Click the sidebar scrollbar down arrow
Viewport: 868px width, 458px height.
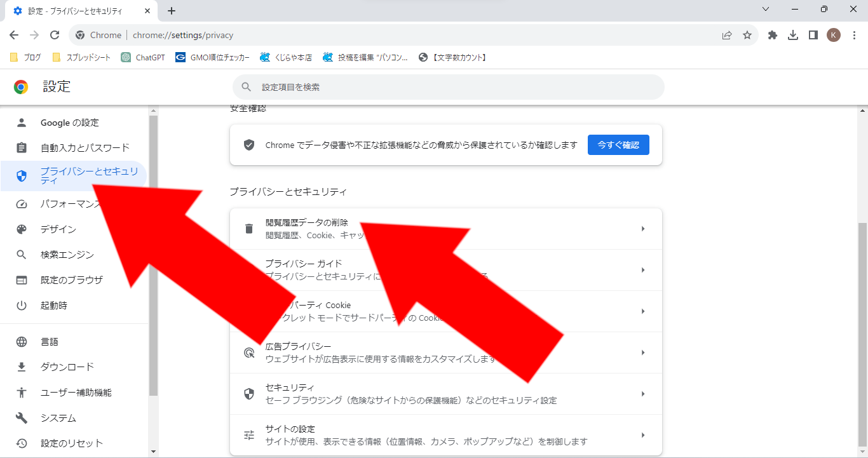click(x=153, y=451)
